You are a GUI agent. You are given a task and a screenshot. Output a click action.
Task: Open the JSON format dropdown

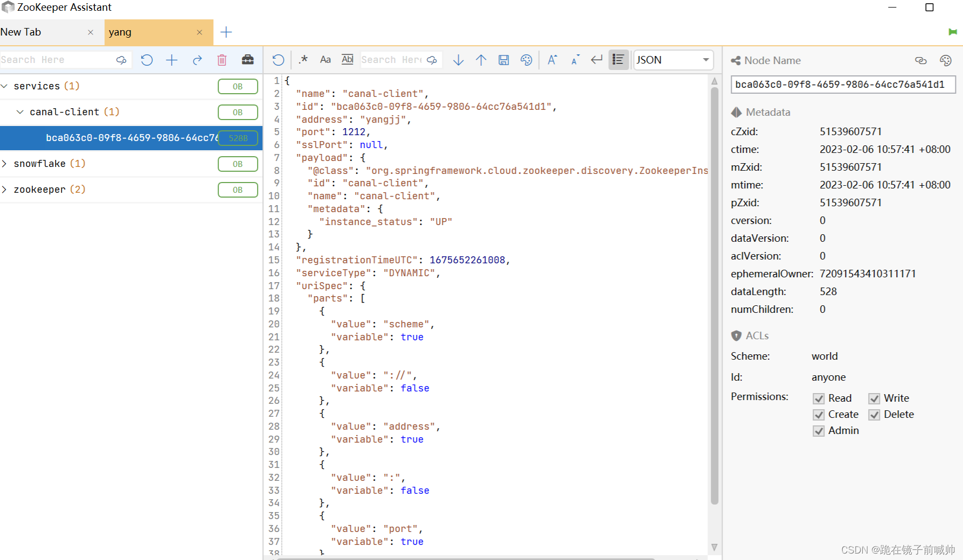coord(674,60)
